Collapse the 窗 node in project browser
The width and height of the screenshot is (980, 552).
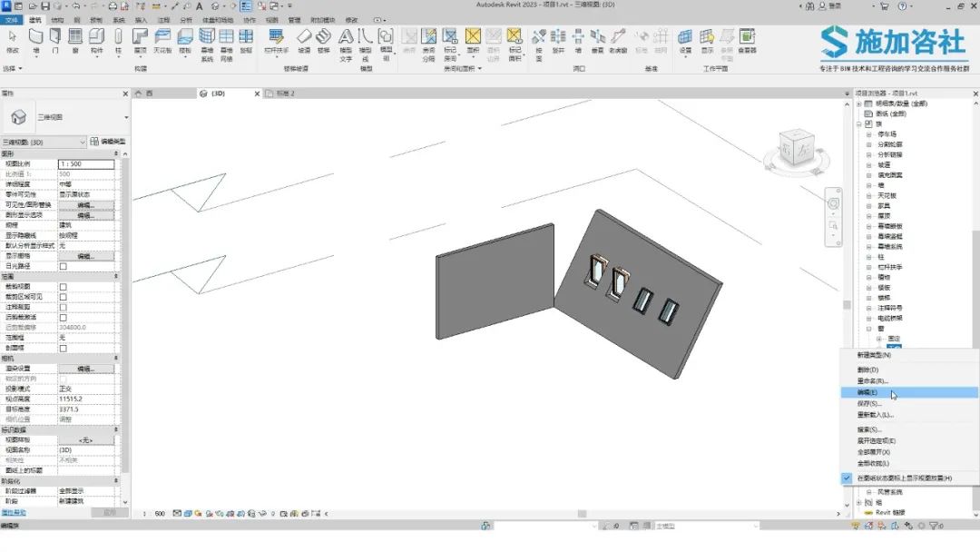point(868,329)
